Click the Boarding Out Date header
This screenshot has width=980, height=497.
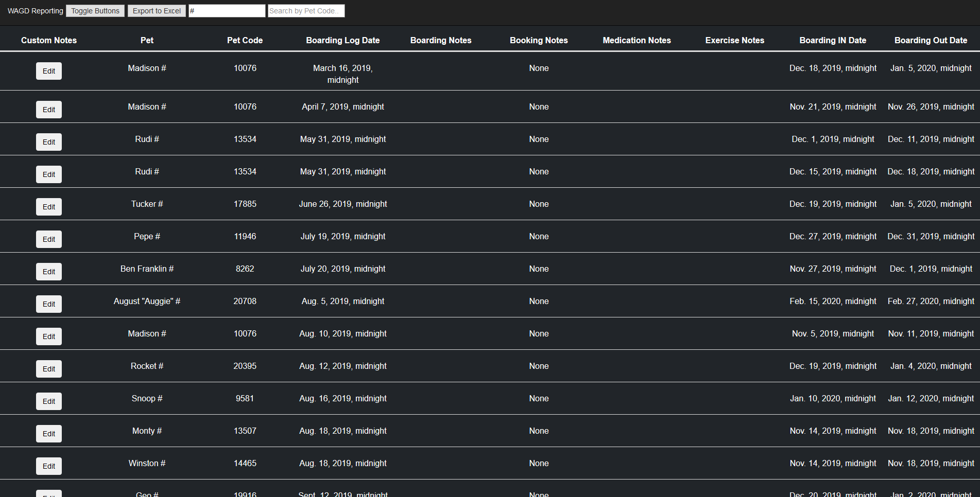(x=931, y=40)
